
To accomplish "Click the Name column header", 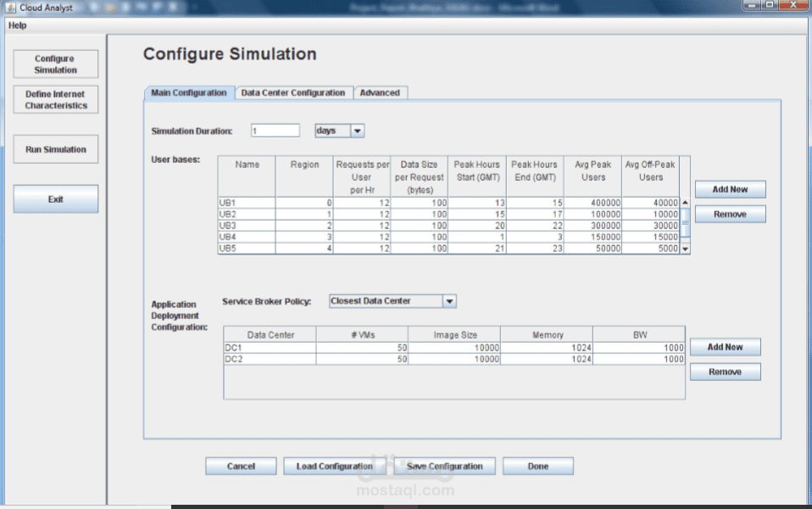I will point(247,176).
